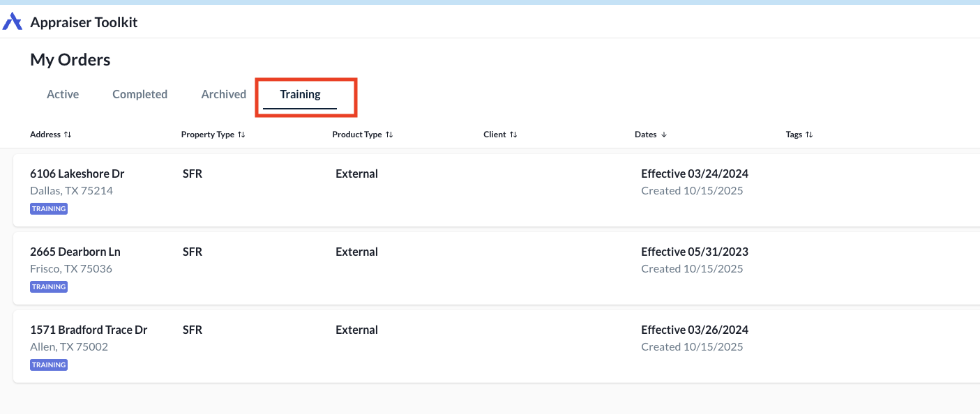The height and width of the screenshot is (414, 980).
Task: Open the 6106 Lakeshore Dr order
Action: tap(497, 190)
